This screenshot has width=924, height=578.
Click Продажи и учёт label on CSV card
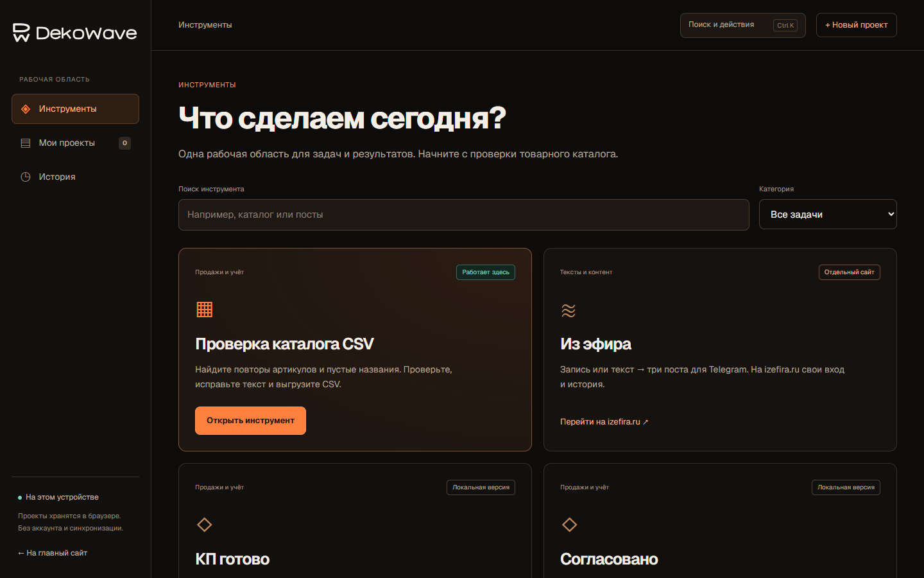(x=219, y=272)
